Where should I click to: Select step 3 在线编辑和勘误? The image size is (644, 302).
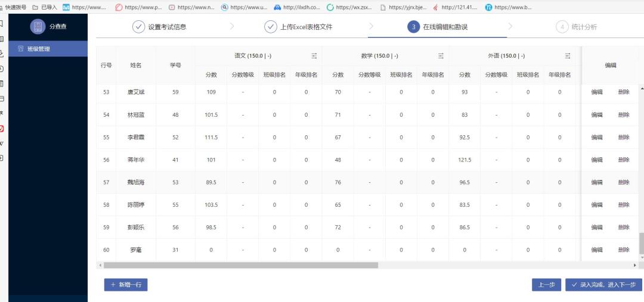click(x=438, y=27)
